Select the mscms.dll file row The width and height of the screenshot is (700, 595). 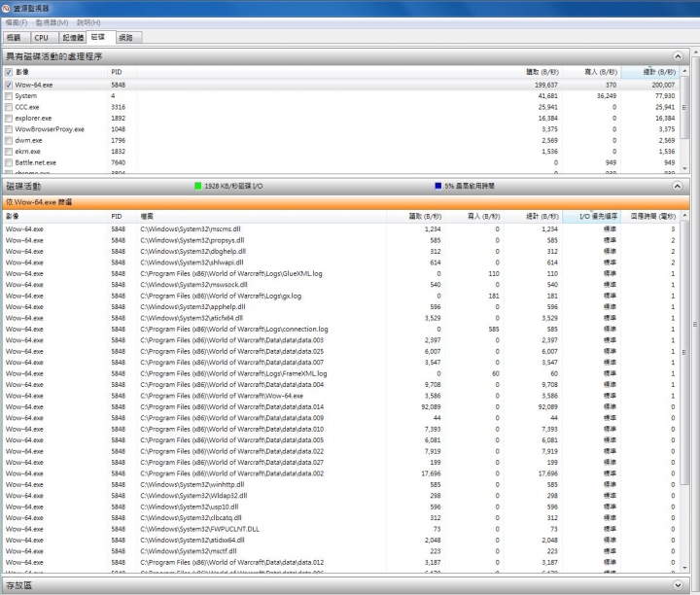point(341,229)
